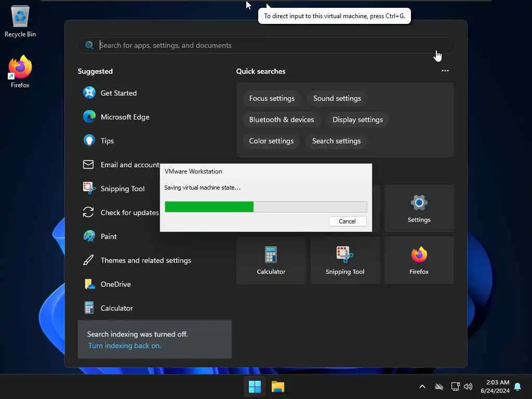The image size is (532, 399).
Task: Click the network icon in system tray
Action: (x=455, y=387)
